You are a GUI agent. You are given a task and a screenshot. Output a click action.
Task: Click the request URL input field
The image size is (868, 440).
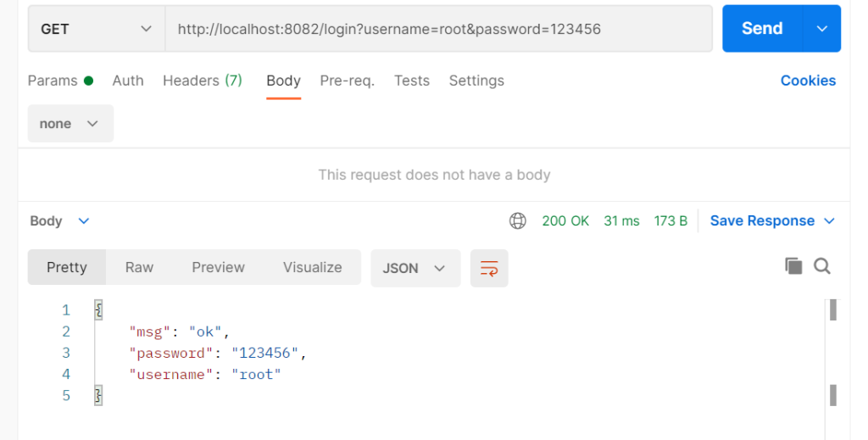coord(437,29)
